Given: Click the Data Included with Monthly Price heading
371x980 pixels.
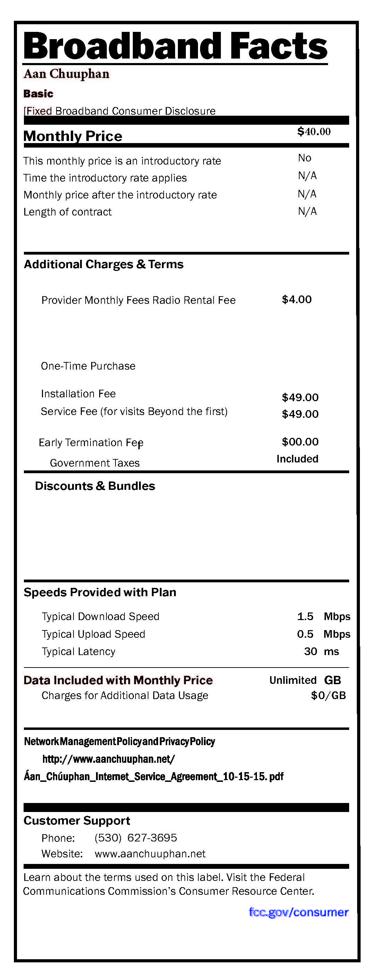Looking at the screenshot, I should [x=118, y=680].
